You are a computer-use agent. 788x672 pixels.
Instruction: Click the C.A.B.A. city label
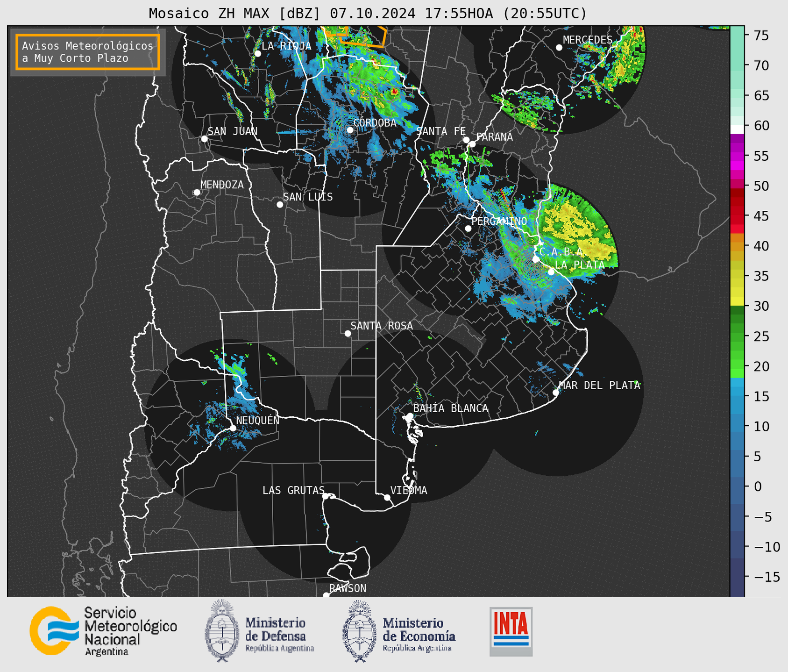[561, 252]
